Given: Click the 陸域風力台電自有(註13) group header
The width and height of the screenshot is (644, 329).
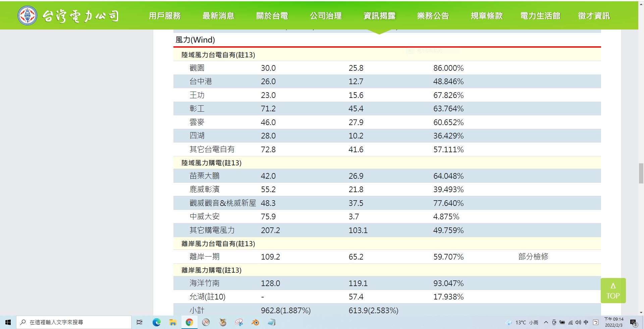Looking at the screenshot, I should (x=218, y=55).
